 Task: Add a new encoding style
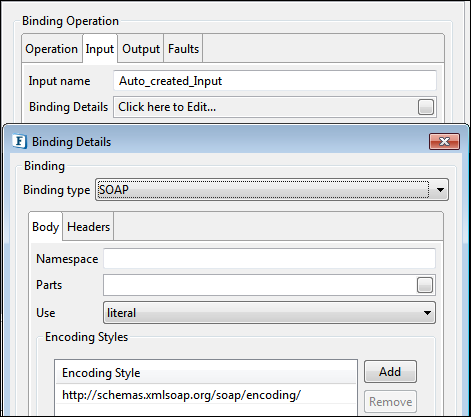(x=390, y=371)
